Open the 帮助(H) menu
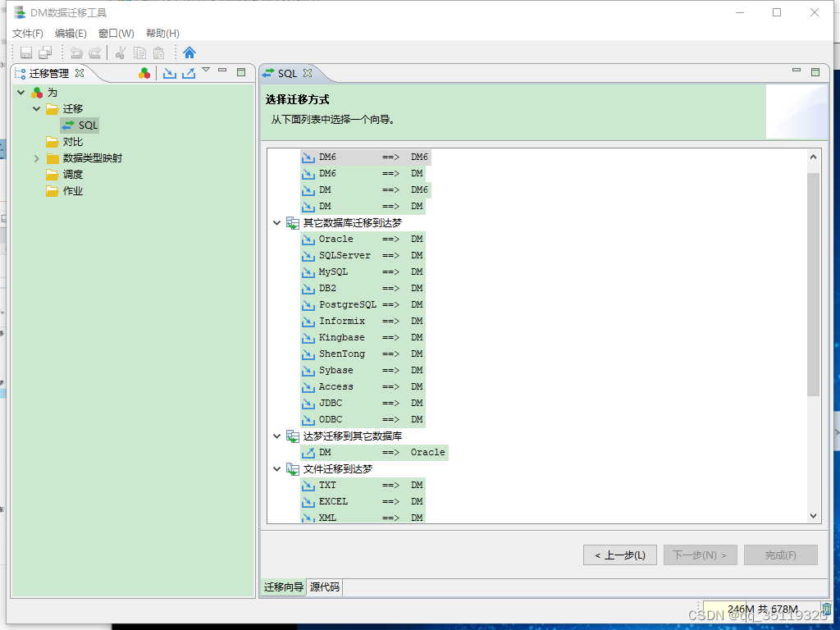 pyautogui.click(x=163, y=33)
